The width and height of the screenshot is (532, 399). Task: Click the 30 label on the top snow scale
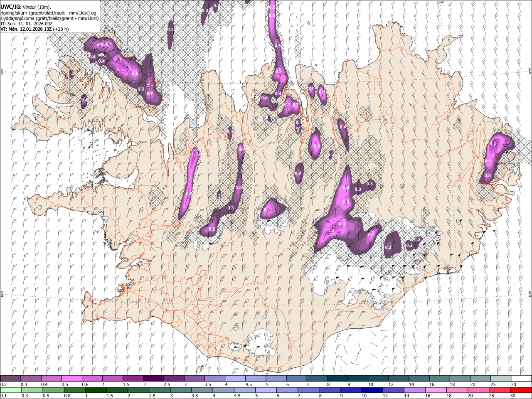513,384
